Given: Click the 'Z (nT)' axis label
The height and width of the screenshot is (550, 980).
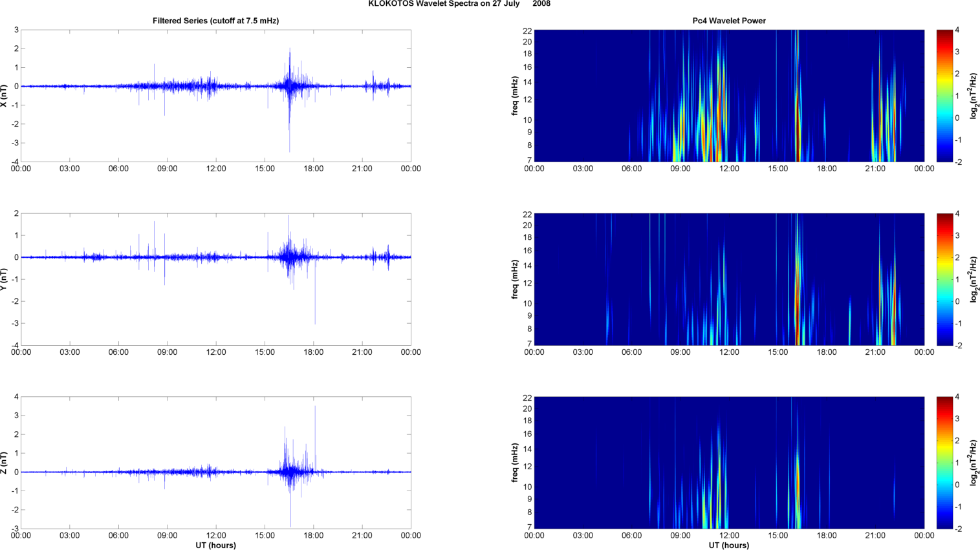Looking at the screenshot, I should (x=5, y=463).
